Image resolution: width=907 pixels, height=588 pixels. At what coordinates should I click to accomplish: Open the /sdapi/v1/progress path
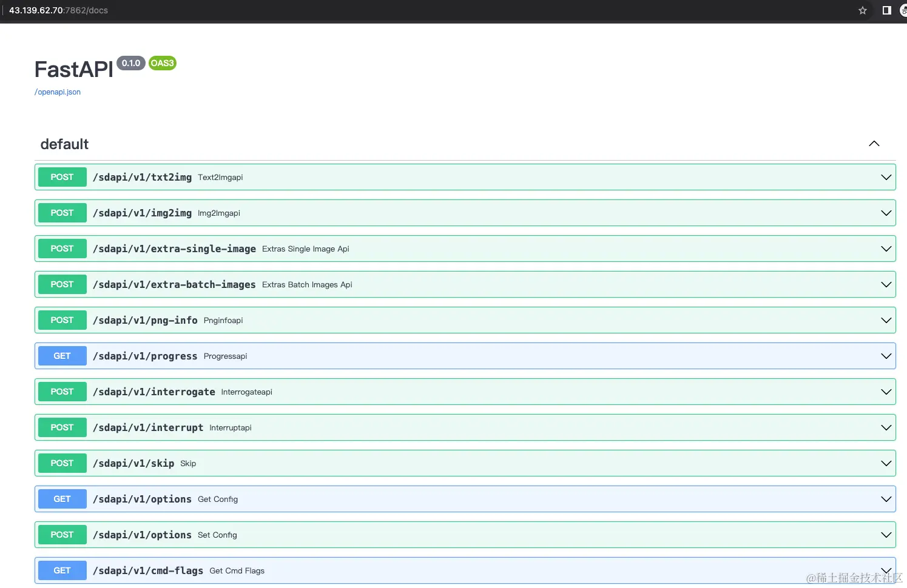click(145, 356)
